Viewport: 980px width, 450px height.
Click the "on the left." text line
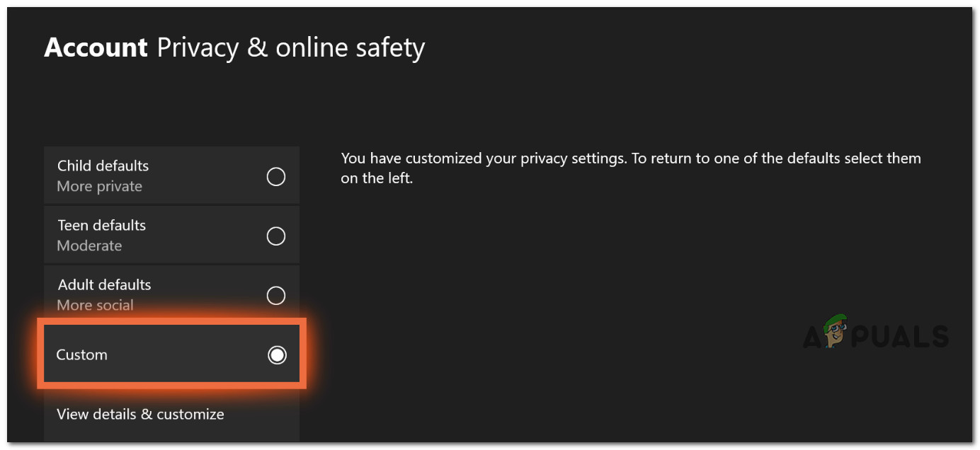376,178
